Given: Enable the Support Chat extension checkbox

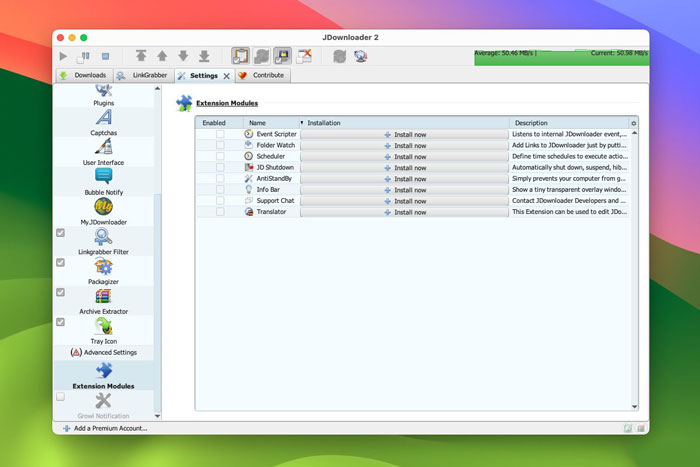Looking at the screenshot, I should pyautogui.click(x=220, y=201).
